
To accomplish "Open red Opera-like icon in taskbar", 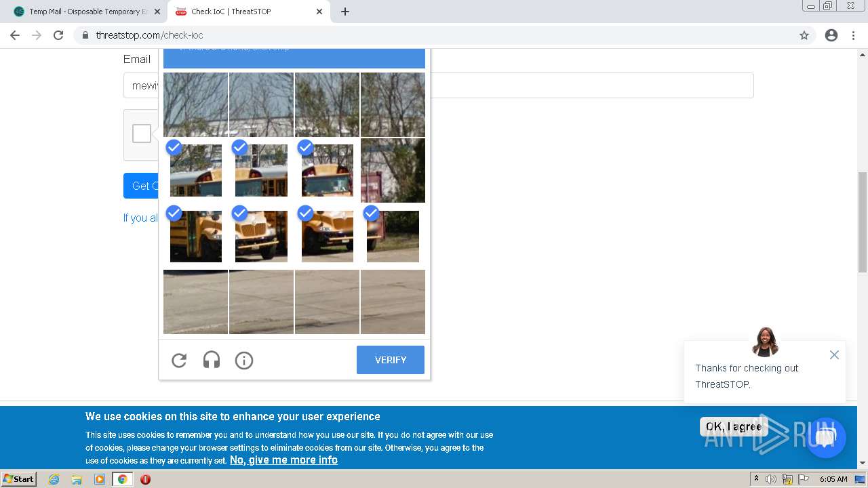I will point(145,479).
